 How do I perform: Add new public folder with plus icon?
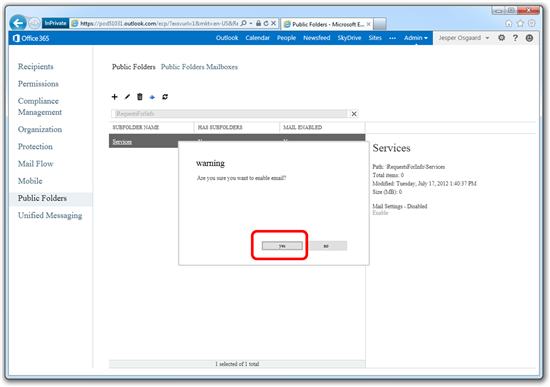(114, 97)
